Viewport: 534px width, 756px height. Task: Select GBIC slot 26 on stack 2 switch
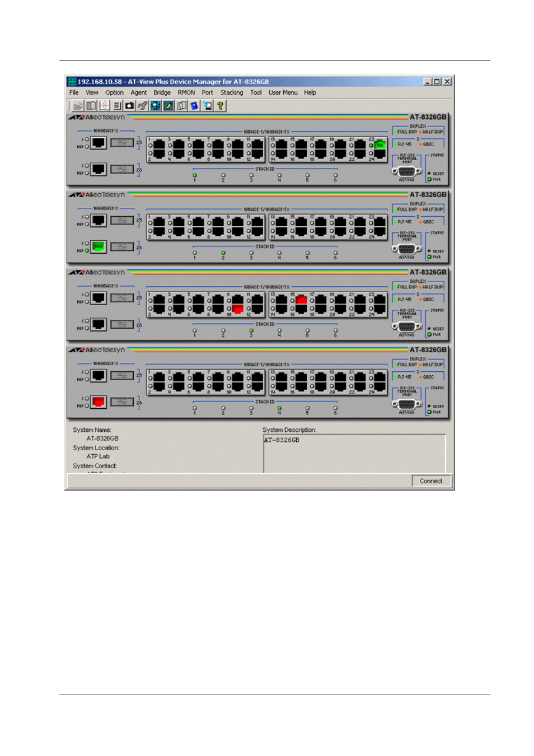[x=122, y=246]
